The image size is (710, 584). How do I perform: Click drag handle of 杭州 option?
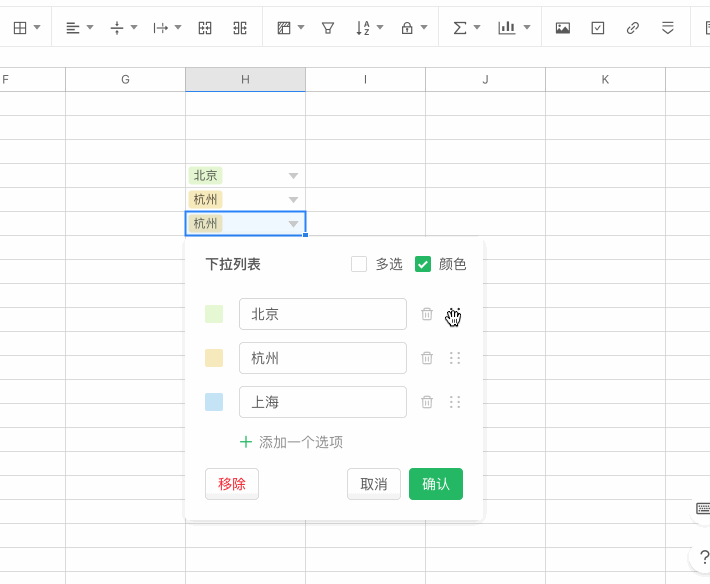455,358
